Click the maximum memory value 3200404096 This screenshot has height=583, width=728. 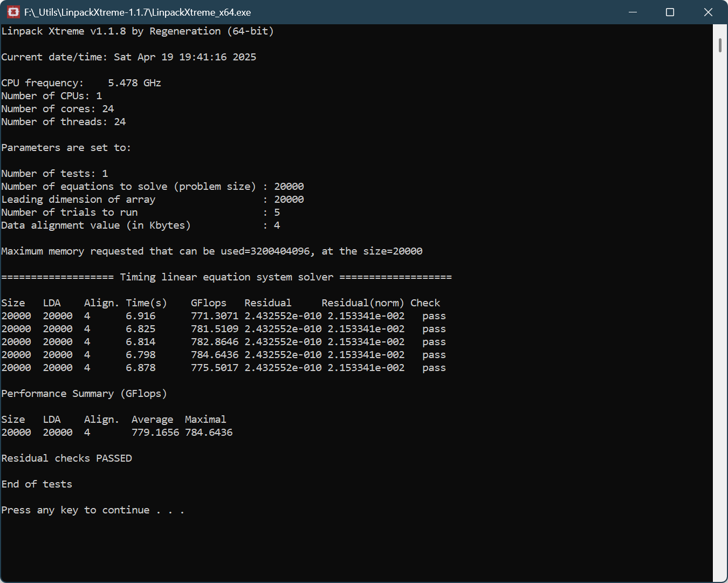tap(280, 251)
